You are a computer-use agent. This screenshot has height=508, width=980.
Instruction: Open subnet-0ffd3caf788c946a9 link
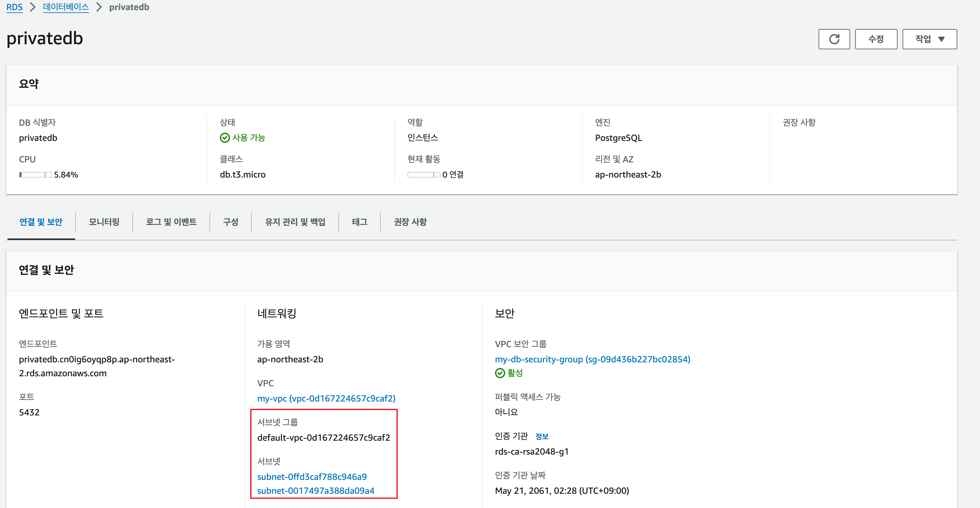click(x=312, y=477)
